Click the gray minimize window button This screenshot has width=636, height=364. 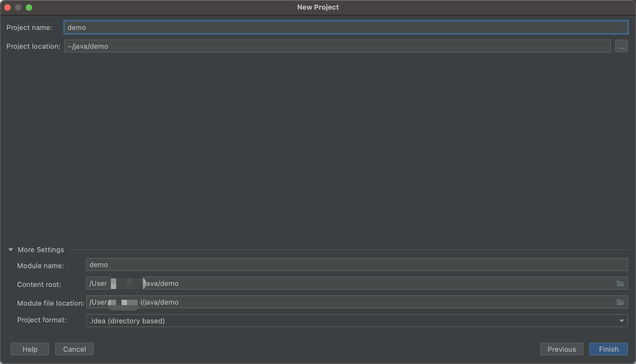pyautogui.click(x=18, y=7)
